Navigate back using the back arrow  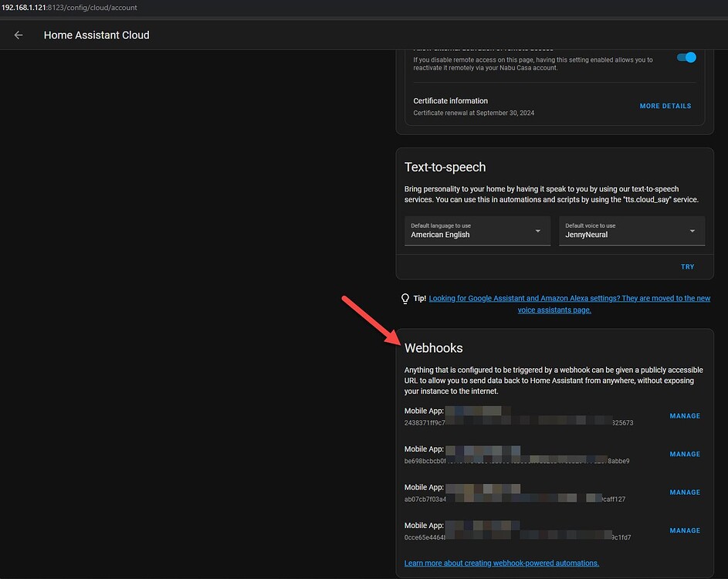(x=18, y=35)
